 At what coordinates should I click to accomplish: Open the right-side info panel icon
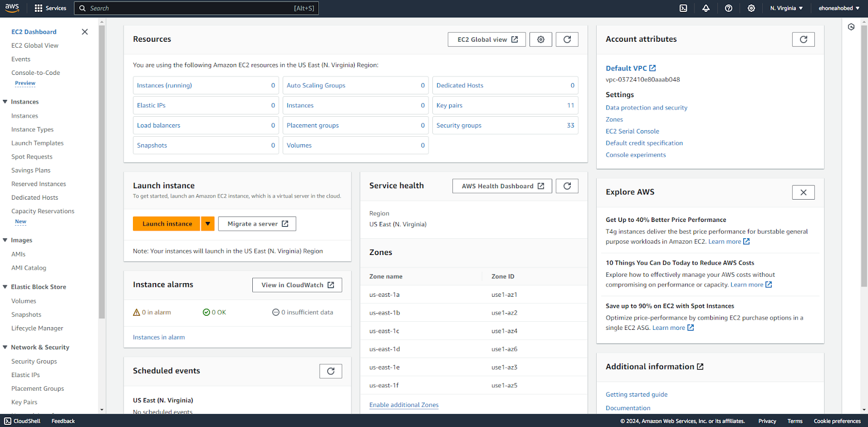point(851,27)
